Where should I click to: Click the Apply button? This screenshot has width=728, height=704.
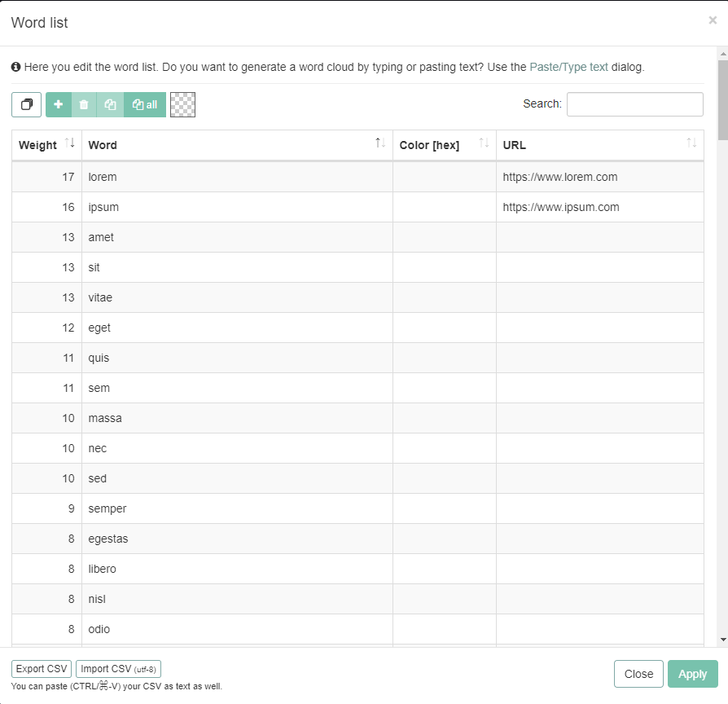[692, 674]
